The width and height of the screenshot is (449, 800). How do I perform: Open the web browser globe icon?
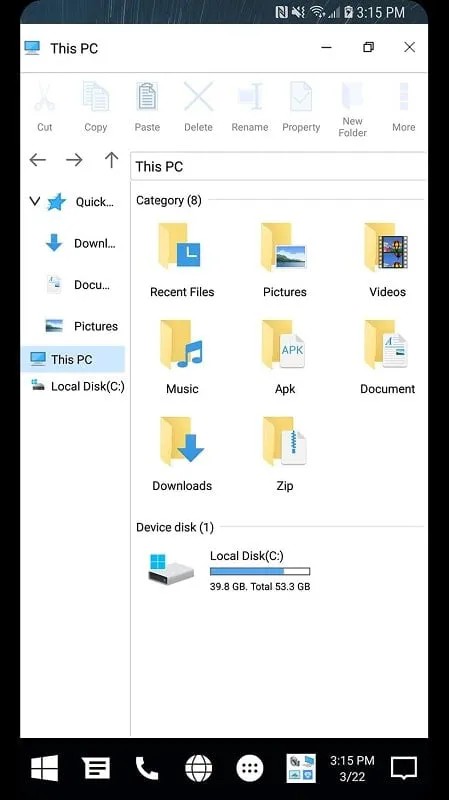click(198, 768)
